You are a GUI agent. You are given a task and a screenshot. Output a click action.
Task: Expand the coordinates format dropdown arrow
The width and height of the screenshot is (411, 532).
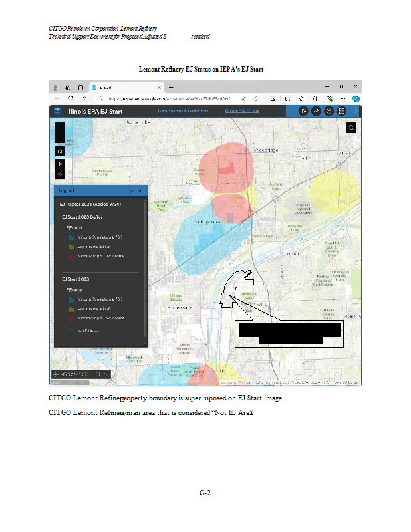pos(106,375)
